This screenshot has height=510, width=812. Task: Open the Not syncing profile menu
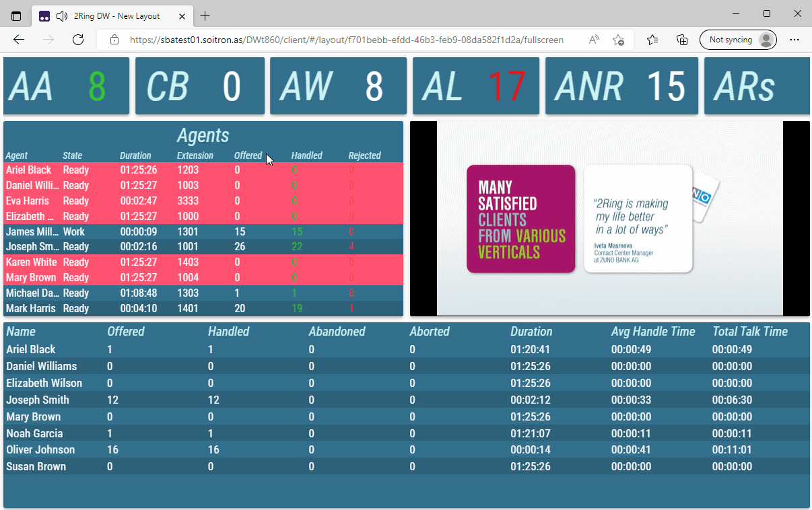point(738,40)
